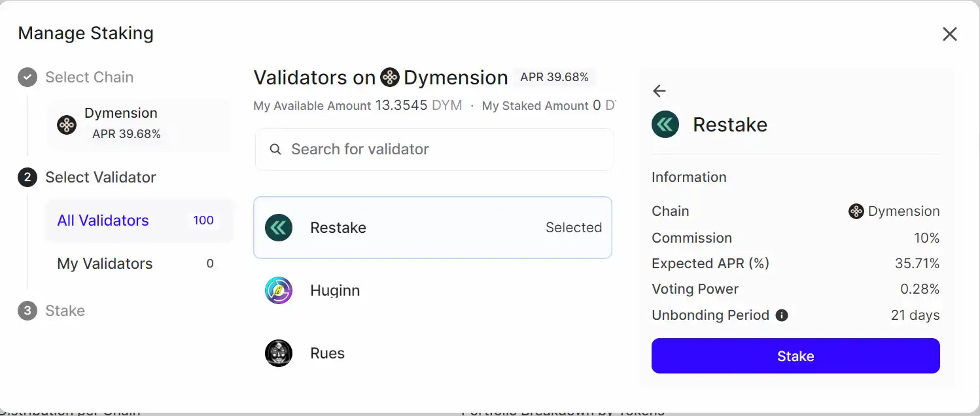Click the Huginn validator icon
980x416 pixels.
(x=279, y=290)
